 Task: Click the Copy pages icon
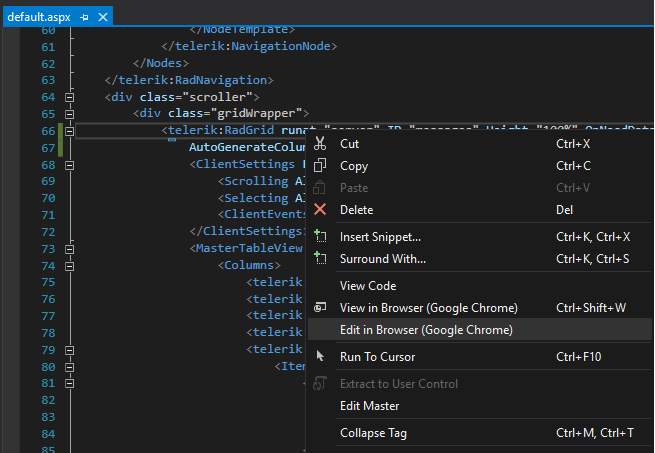click(x=320, y=165)
